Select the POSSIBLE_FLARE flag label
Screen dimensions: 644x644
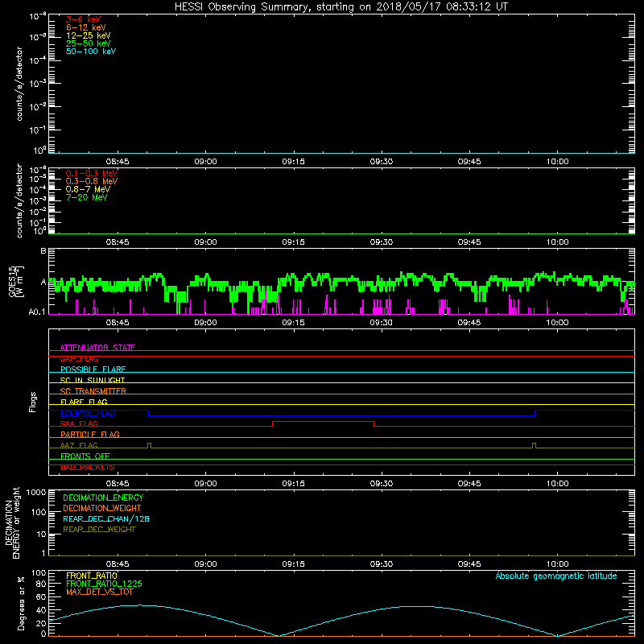(x=93, y=369)
